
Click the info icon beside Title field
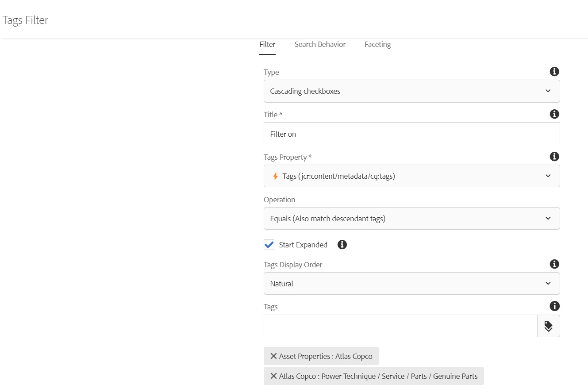[x=554, y=114]
